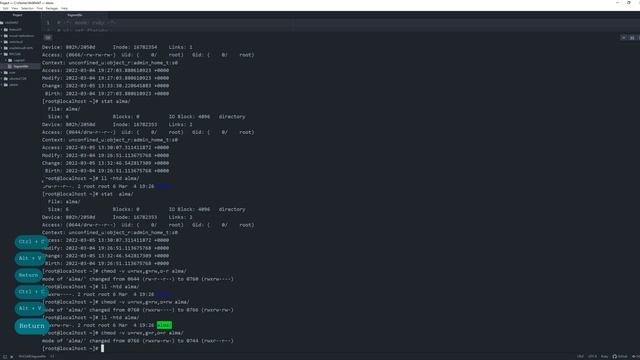Open the GitHub panel from status bar
Screen dimensions: 640x360
click(620, 357)
